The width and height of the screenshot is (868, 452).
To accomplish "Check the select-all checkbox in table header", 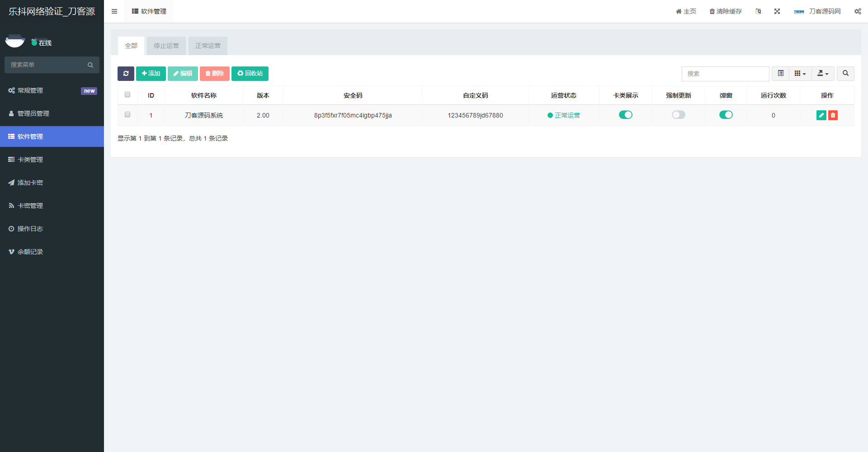I will pyautogui.click(x=127, y=95).
